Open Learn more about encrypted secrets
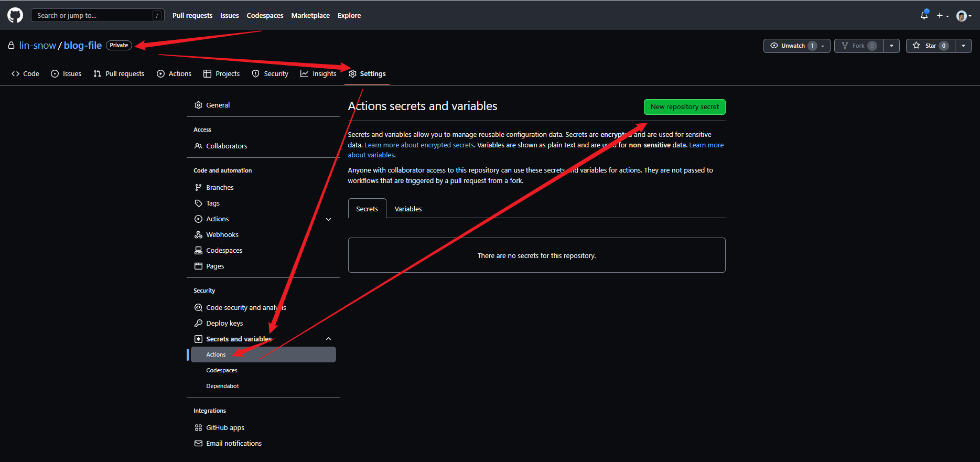Screen dimensions: 980x462 click(x=419, y=145)
